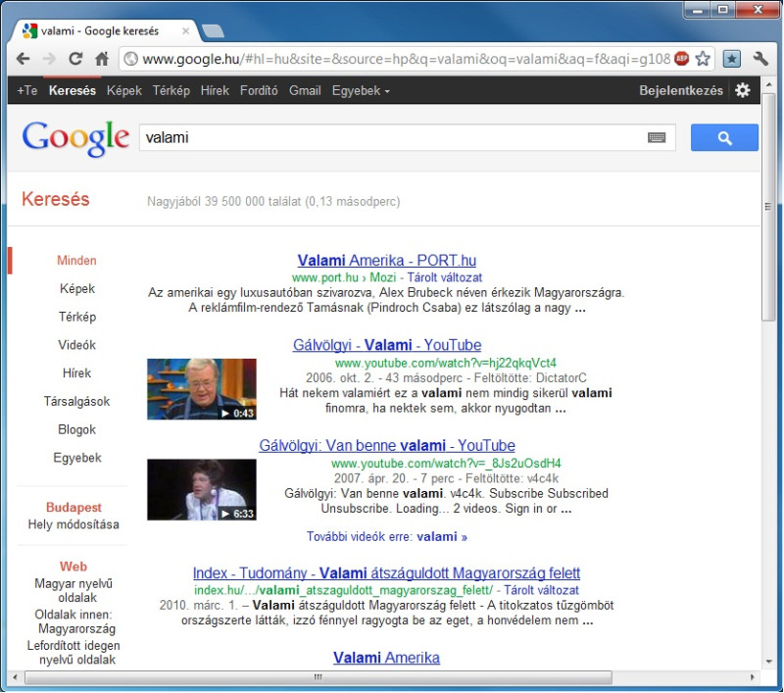Screen dimensions: 784x693
Task: Click the vertical scrollbar down arrow
Action: click(769, 662)
